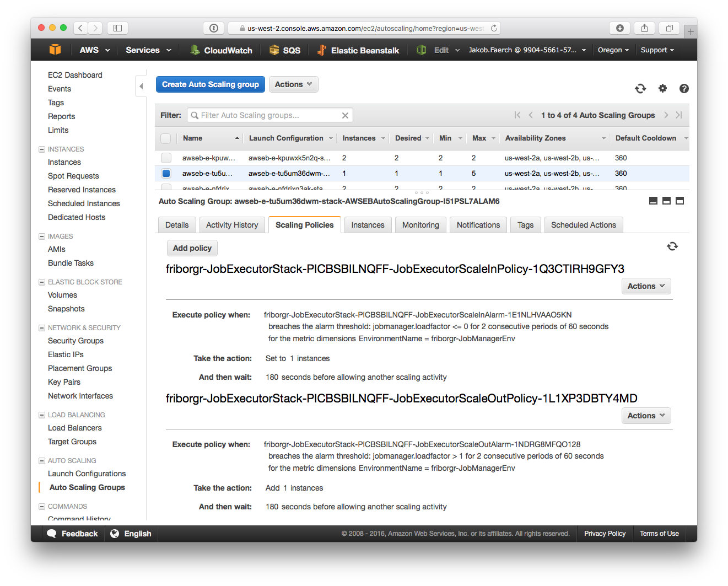This screenshot has width=728, height=586.
Task: Check the awseb-e-kpuw row checkbox
Action: [166, 158]
